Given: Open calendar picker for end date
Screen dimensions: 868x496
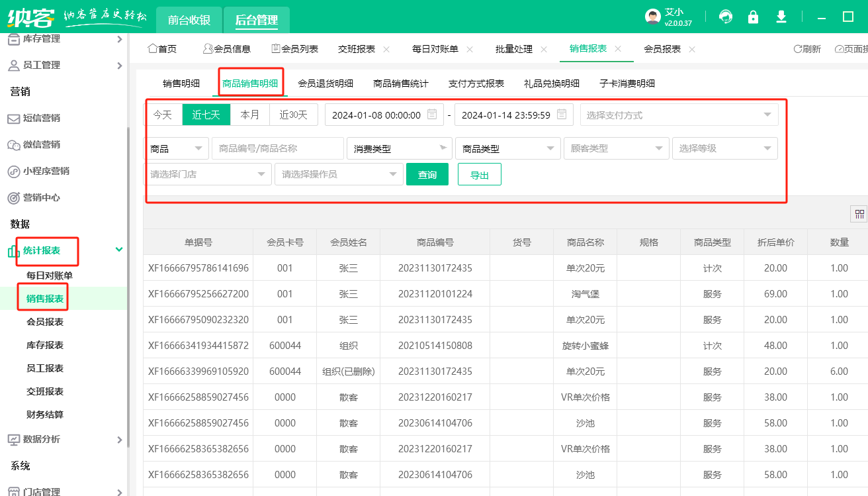Looking at the screenshot, I should coord(562,115).
